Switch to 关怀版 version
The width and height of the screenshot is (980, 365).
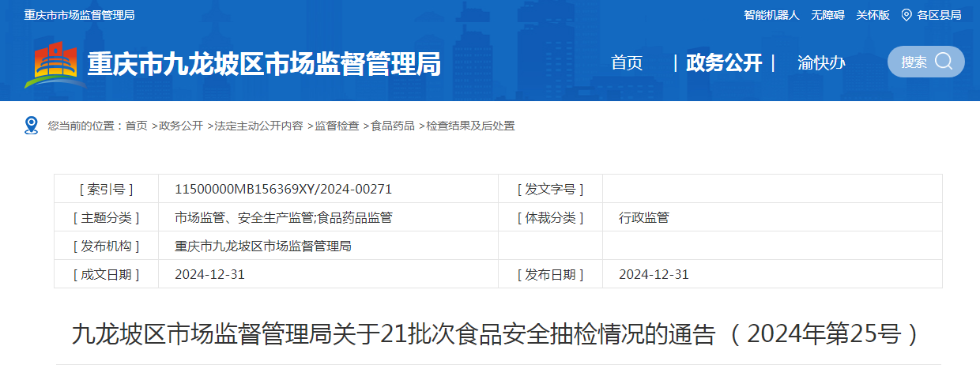[873, 15]
